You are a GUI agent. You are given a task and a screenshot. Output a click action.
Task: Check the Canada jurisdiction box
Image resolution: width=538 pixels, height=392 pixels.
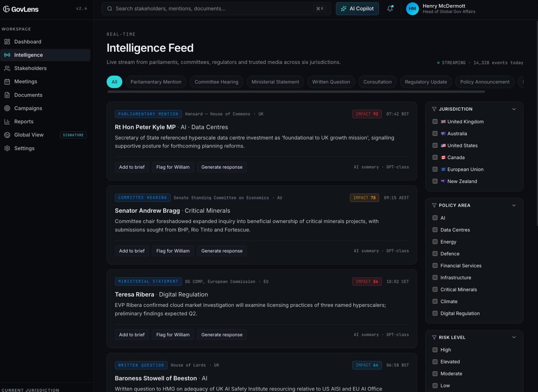click(435, 158)
